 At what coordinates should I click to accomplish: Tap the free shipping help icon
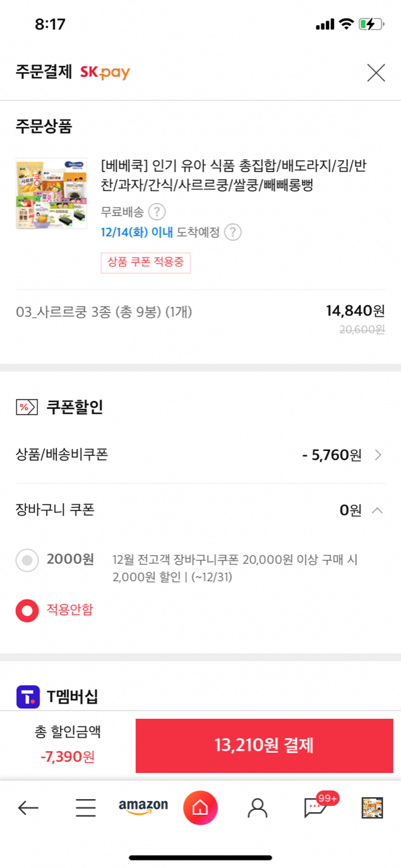157,212
